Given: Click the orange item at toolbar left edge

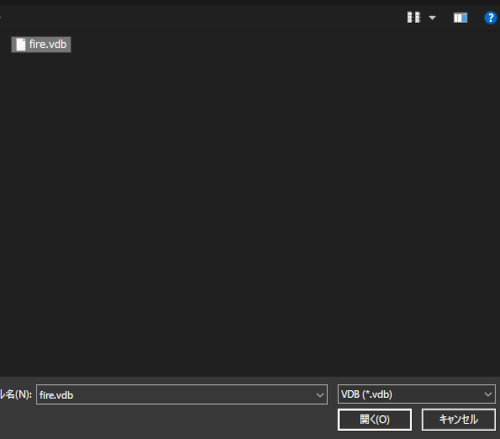Looking at the screenshot, I should 1,17.
